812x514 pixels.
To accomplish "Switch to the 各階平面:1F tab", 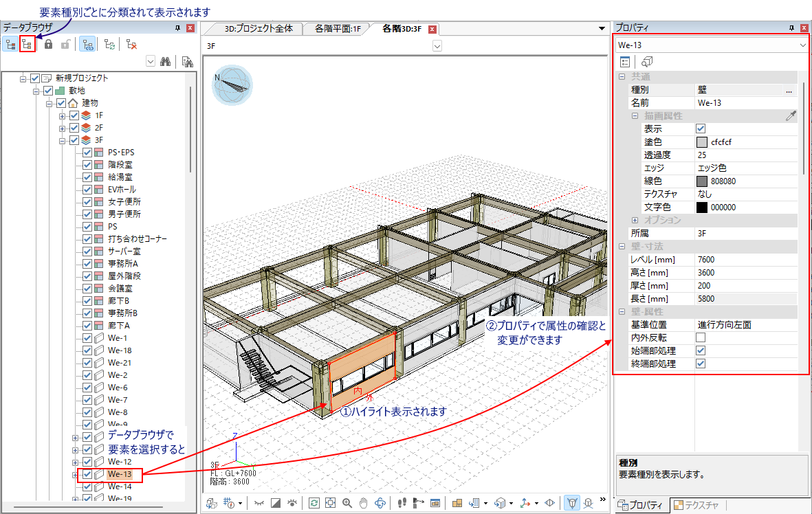I will [x=338, y=29].
